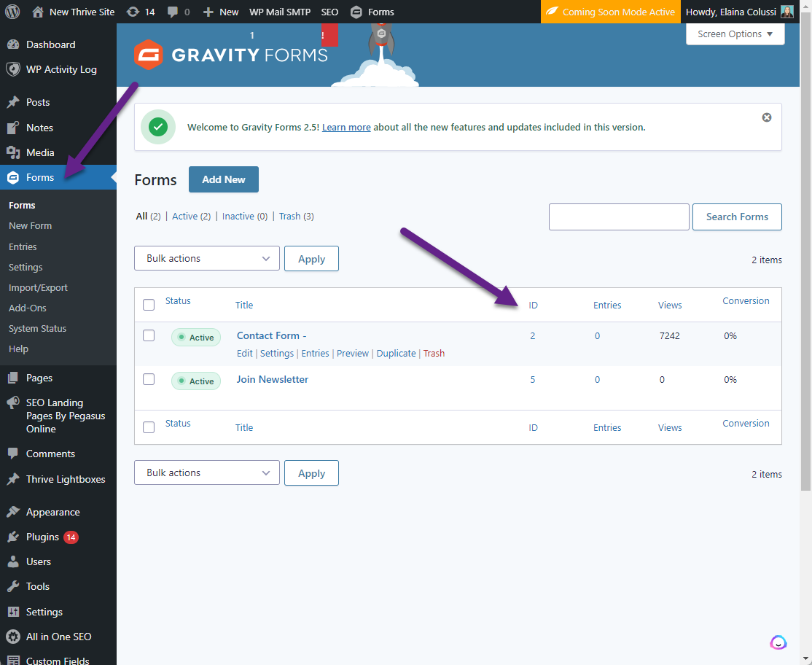The width and height of the screenshot is (812, 665).
Task: Click the Tools wrench icon
Action: [x=13, y=586]
